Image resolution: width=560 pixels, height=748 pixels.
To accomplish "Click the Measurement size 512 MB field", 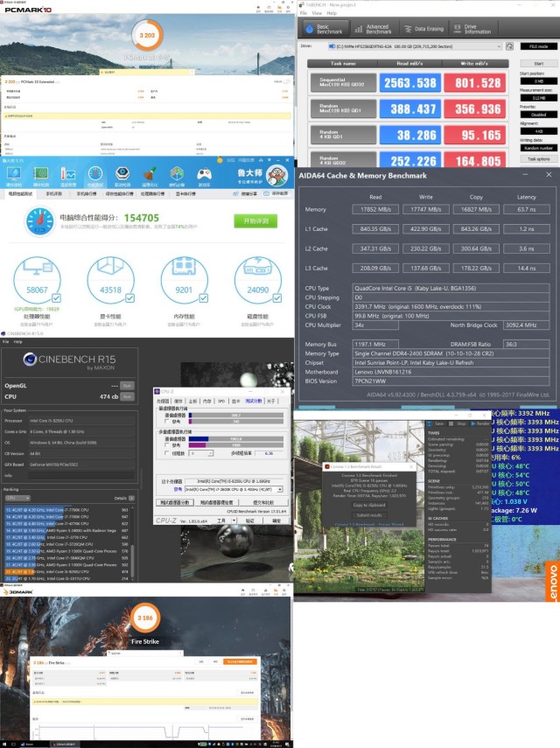I will [538, 98].
